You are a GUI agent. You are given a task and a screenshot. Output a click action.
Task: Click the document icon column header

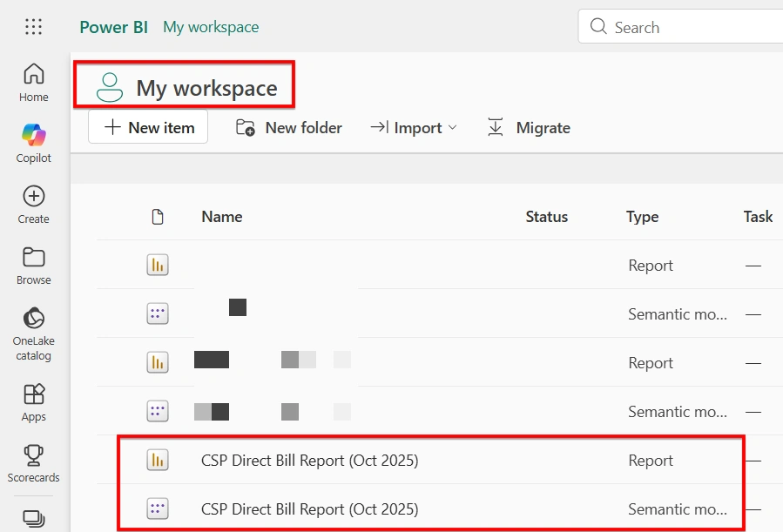click(x=158, y=217)
